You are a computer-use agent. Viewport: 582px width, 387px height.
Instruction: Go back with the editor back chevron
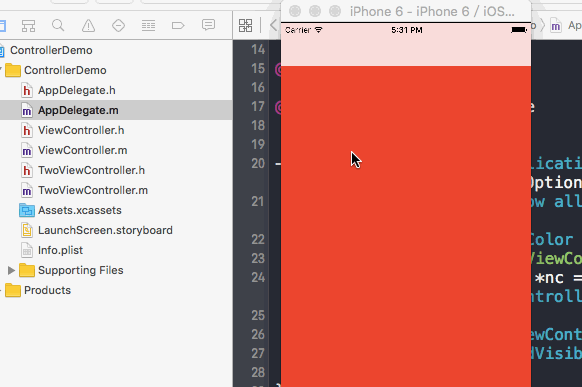[274, 26]
